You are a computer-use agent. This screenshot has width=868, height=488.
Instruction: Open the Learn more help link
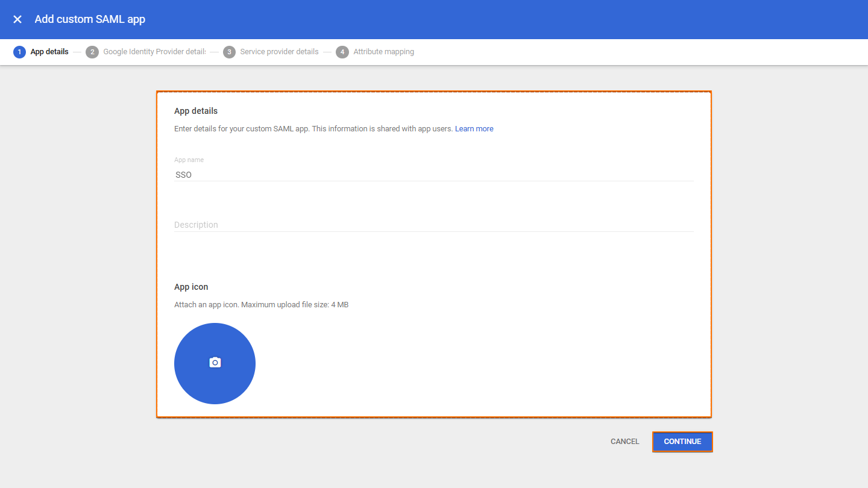tap(474, 128)
